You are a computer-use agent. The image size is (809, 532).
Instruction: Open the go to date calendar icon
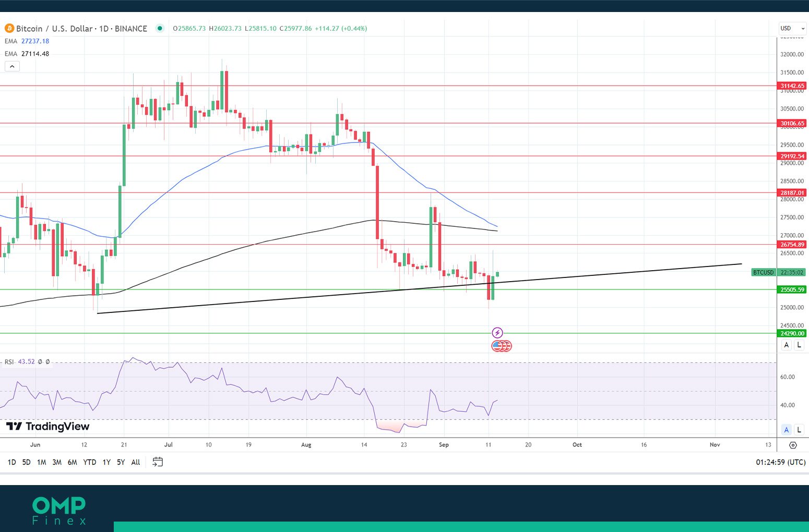coord(158,462)
